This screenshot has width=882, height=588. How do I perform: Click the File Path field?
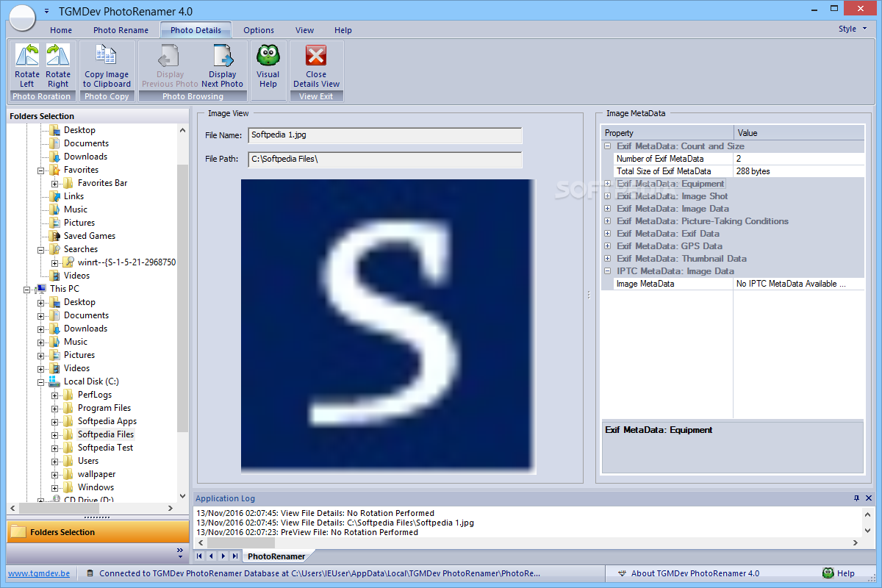[385, 159]
